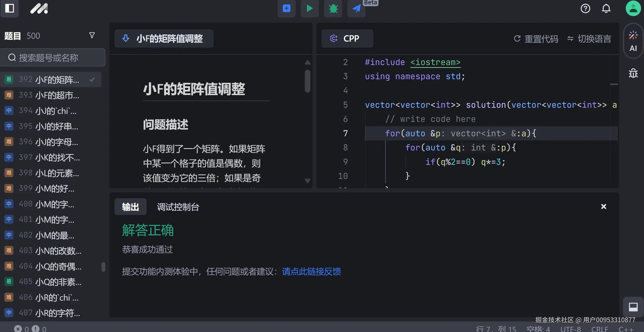
Task: Click the description scrollbar up arrow
Action: click(307, 62)
